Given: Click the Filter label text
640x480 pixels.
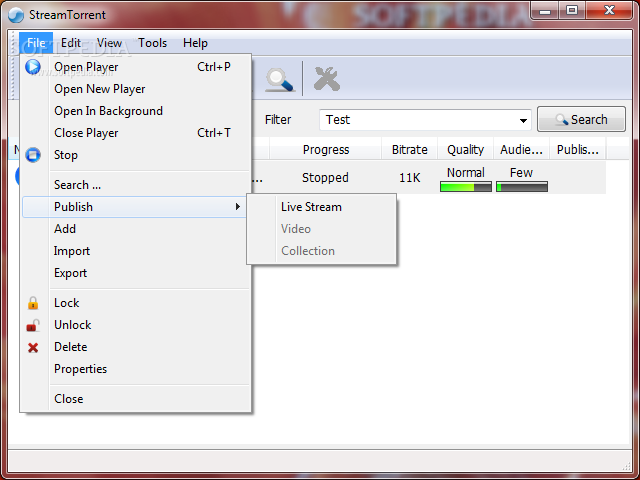Looking at the screenshot, I should click(278, 120).
